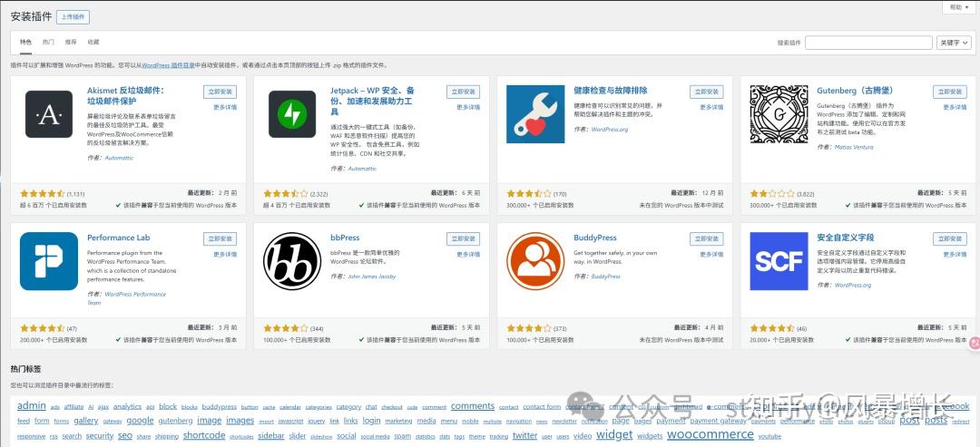Click the Performance Lab blue icon

[x=49, y=261]
